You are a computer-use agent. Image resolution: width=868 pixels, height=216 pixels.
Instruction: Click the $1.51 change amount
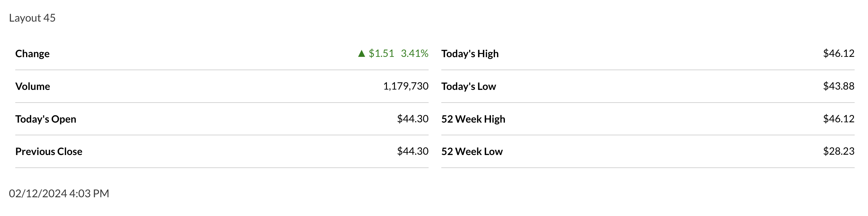click(381, 53)
